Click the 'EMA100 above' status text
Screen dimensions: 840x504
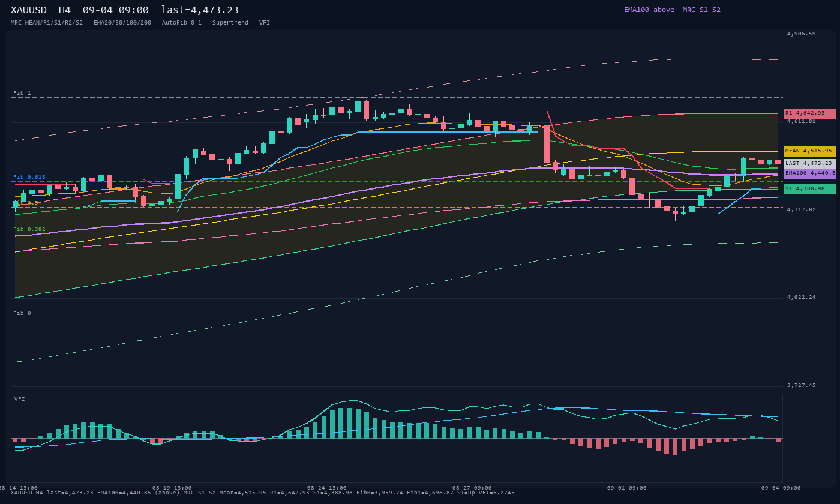point(649,10)
